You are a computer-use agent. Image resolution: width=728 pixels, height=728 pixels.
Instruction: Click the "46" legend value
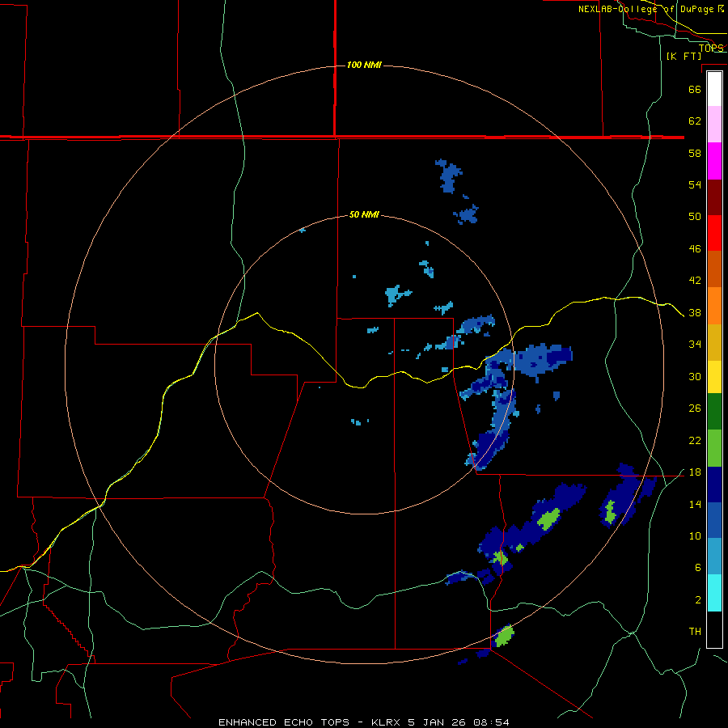[x=695, y=249]
